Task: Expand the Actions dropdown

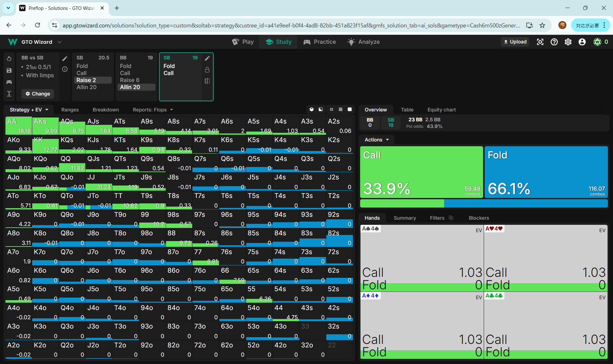Action: click(x=377, y=140)
